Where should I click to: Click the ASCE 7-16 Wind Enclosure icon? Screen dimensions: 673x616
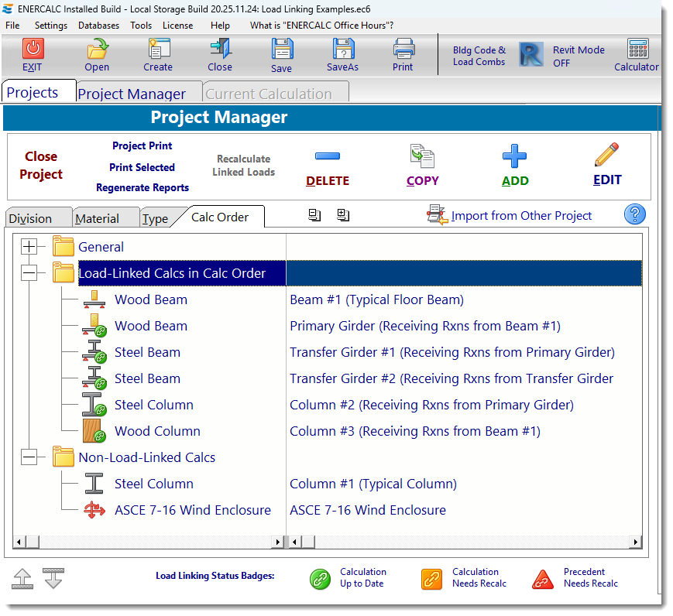click(x=94, y=510)
